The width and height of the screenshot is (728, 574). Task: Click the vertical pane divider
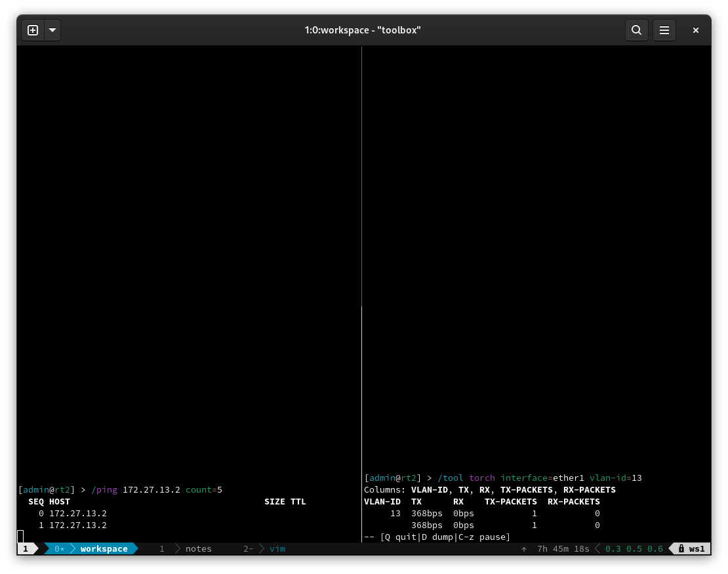pos(361,262)
